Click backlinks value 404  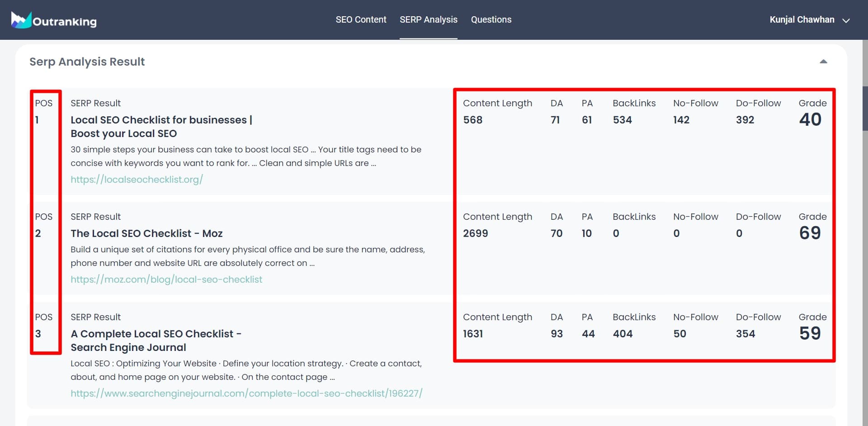tap(623, 334)
